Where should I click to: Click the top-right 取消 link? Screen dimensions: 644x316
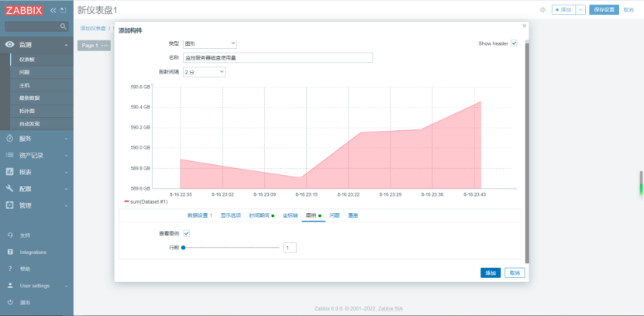pyautogui.click(x=629, y=10)
